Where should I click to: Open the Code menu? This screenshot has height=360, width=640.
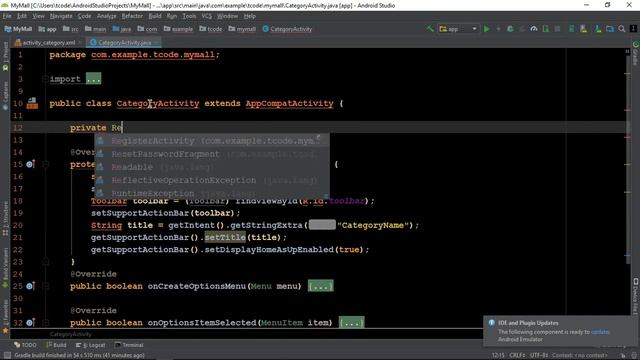[x=84, y=16]
